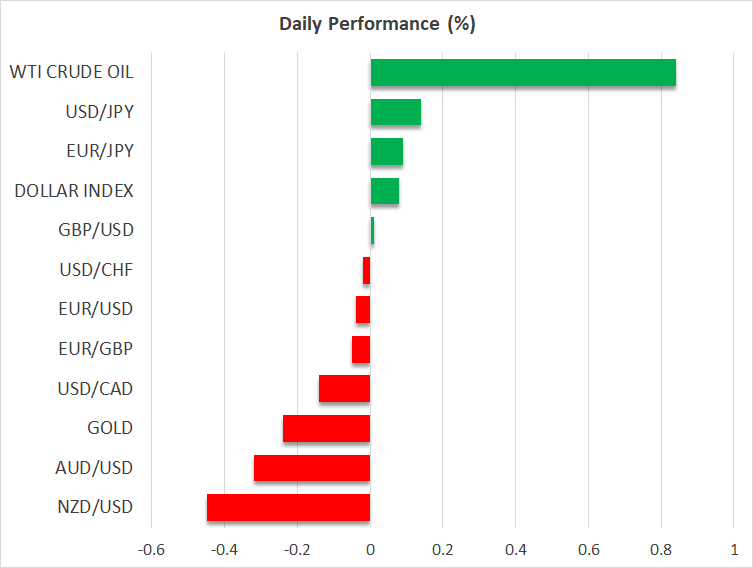Click the NZD/USD category label

click(97, 507)
